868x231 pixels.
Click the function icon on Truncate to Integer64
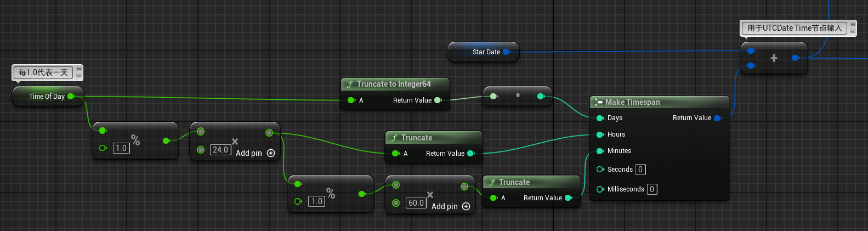coord(350,84)
